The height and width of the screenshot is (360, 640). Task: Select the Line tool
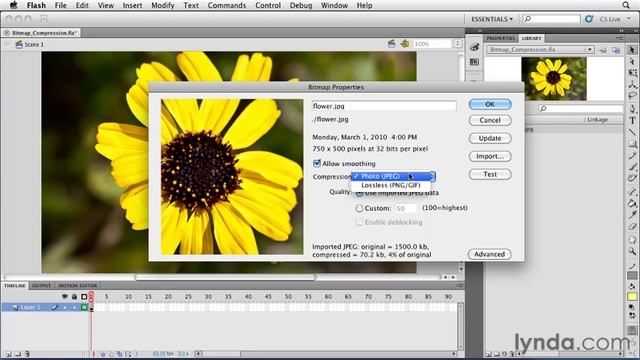pos(632,132)
